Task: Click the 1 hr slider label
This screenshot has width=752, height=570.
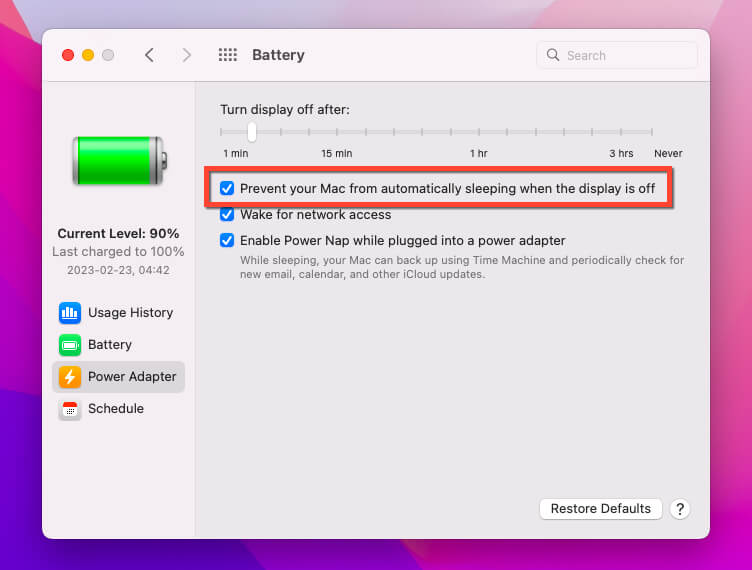Action: tap(479, 153)
